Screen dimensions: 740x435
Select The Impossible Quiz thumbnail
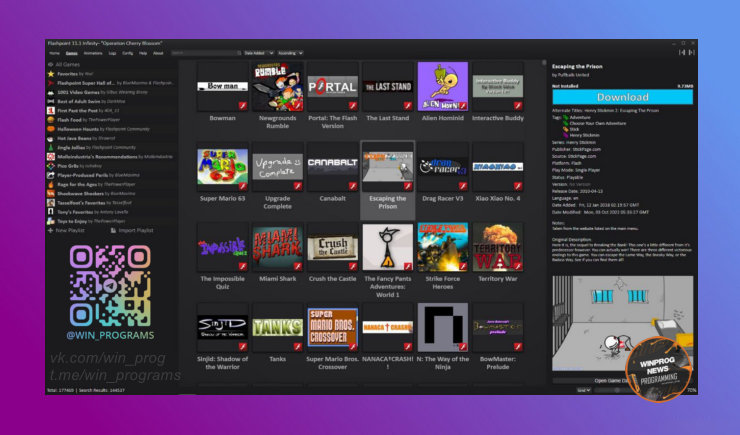(x=222, y=247)
